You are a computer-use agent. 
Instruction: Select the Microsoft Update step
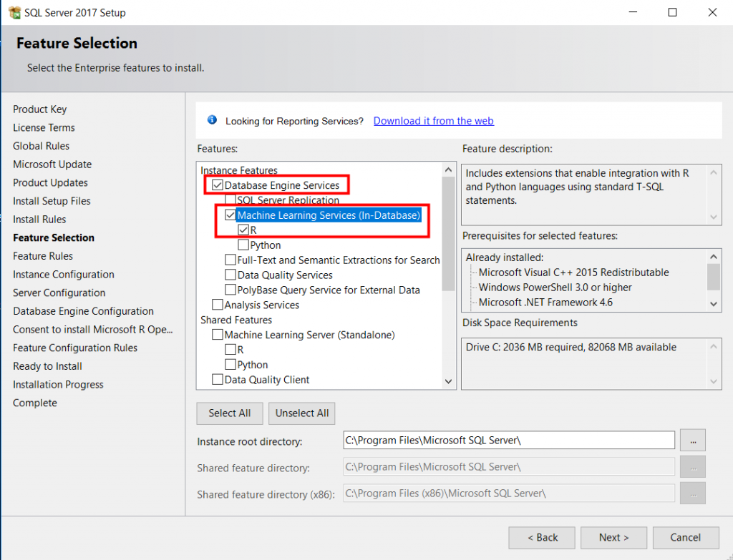52,164
